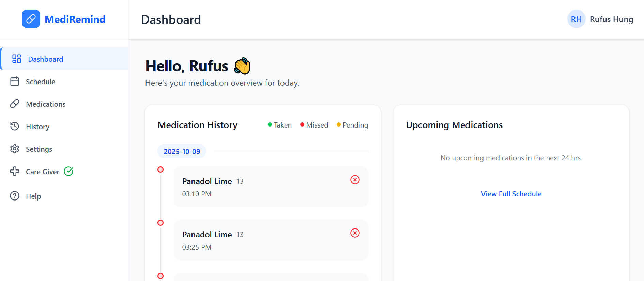The width and height of the screenshot is (644, 281).
Task: Dismiss the 3:25 PM Panadol Lime entry
Action: [355, 233]
